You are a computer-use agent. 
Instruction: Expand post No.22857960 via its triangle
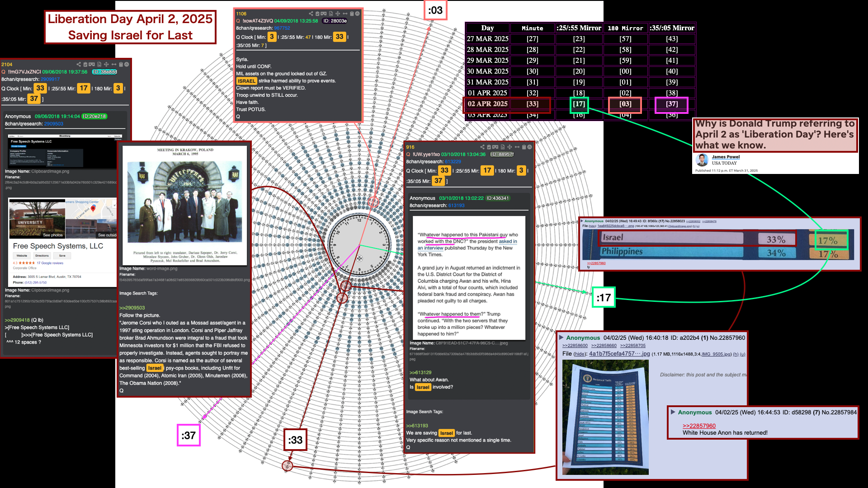point(561,338)
